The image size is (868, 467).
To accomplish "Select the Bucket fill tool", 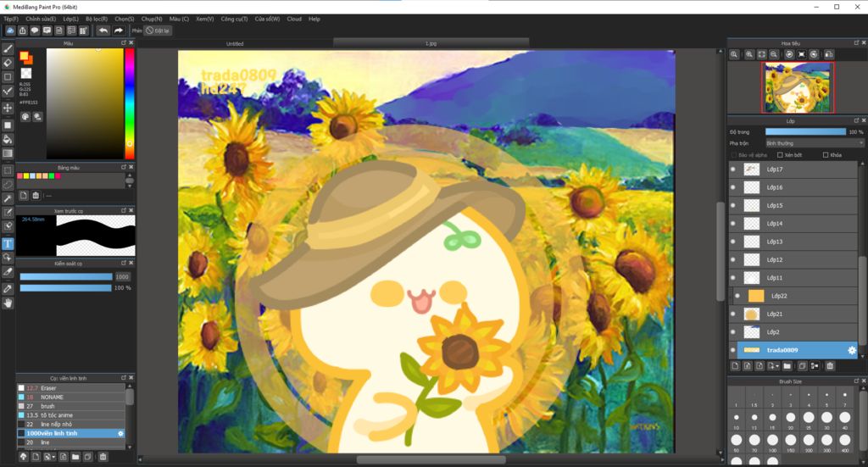I will click(x=8, y=139).
